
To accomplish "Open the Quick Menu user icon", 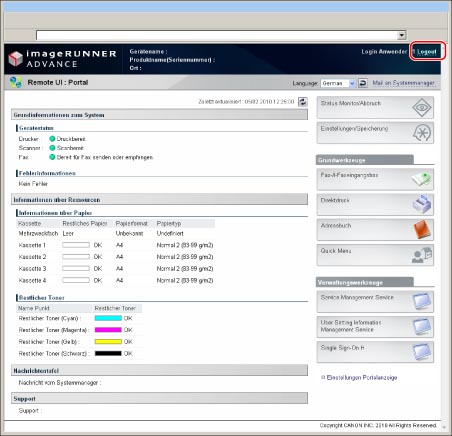I will coord(422,255).
